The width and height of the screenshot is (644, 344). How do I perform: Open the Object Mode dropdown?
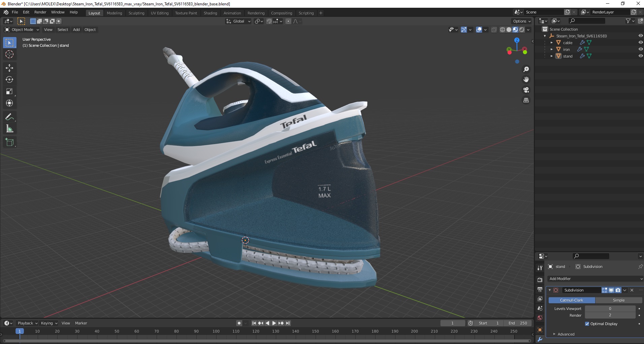pyautogui.click(x=22, y=30)
